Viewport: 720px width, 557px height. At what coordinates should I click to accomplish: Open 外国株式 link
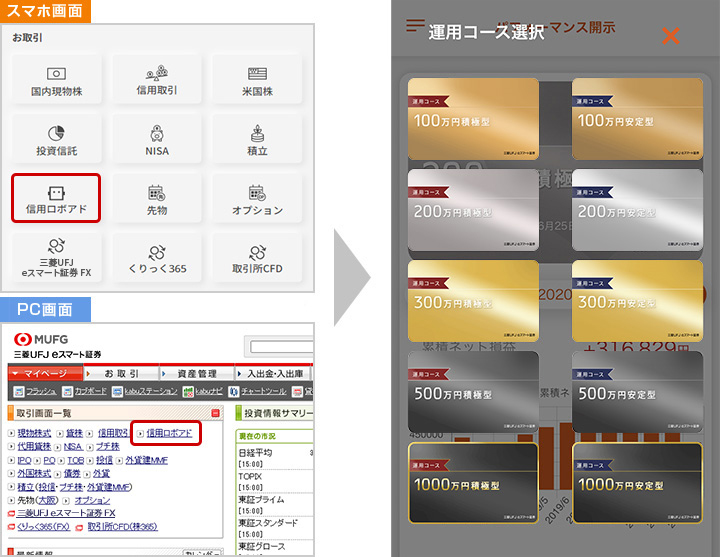[34, 473]
